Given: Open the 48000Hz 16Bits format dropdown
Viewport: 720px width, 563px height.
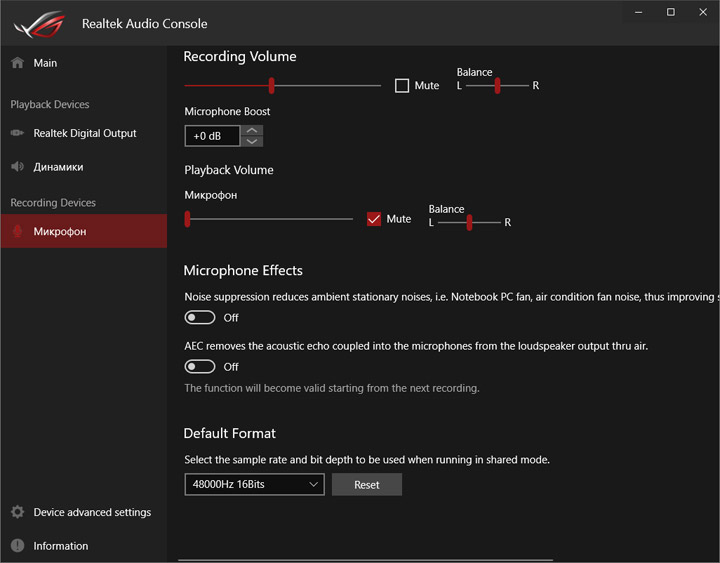Looking at the screenshot, I should [254, 485].
